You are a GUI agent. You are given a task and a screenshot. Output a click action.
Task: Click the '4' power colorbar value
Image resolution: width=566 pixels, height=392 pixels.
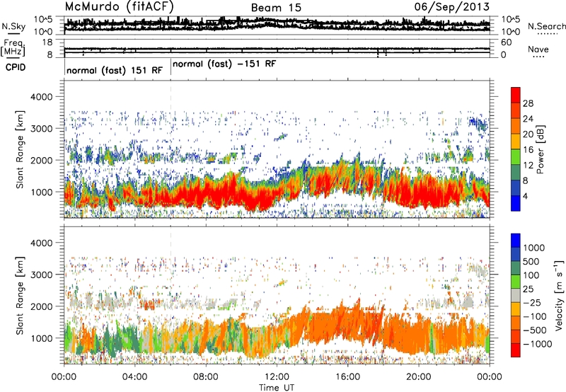525,196
